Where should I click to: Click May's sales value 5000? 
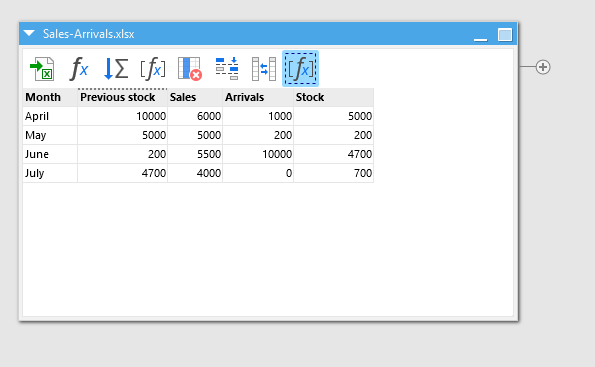(195, 135)
